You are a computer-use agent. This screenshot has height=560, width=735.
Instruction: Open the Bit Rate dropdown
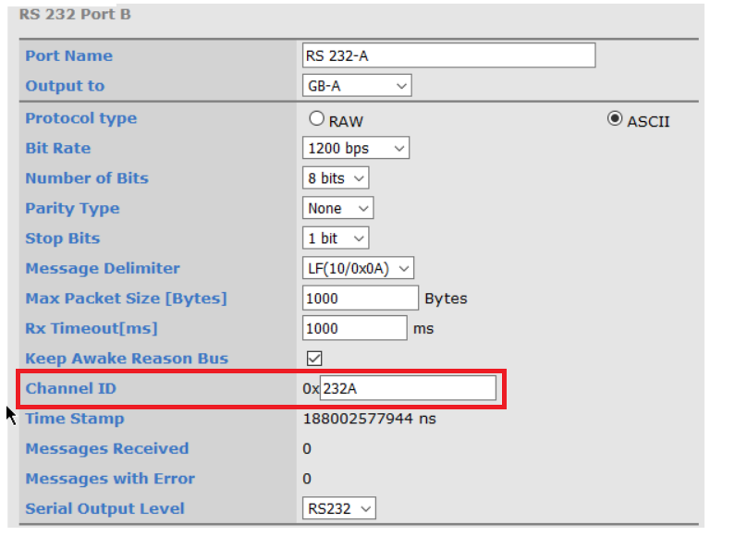point(355,148)
